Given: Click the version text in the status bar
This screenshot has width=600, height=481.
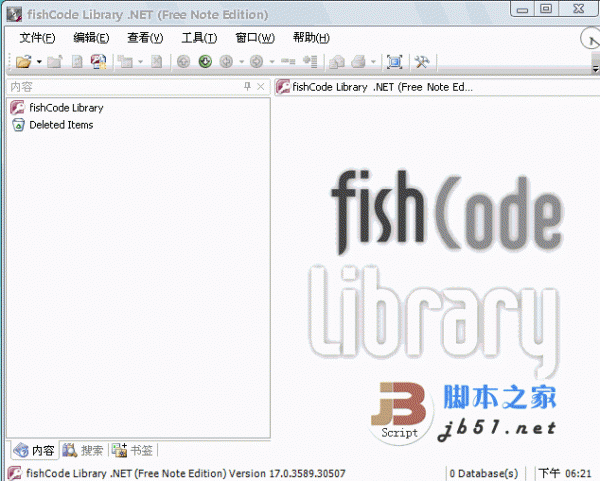Looking at the screenshot, I should coord(186,473).
